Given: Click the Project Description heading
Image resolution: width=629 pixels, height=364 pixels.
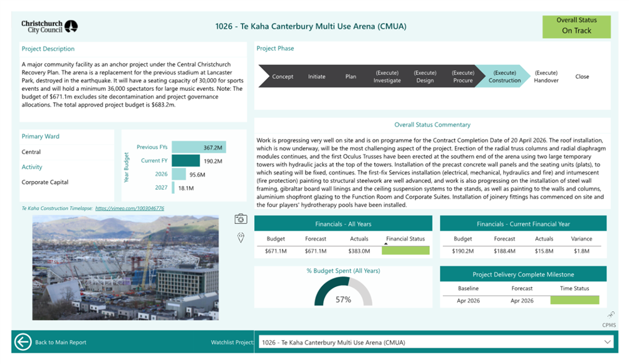Looking at the screenshot, I should [x=48, y=49].
